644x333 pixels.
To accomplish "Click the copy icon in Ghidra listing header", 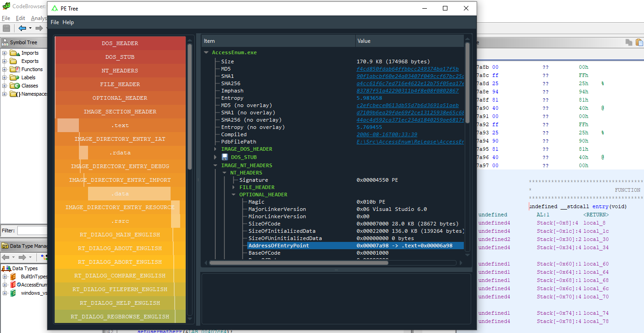I will coord(629,42).
